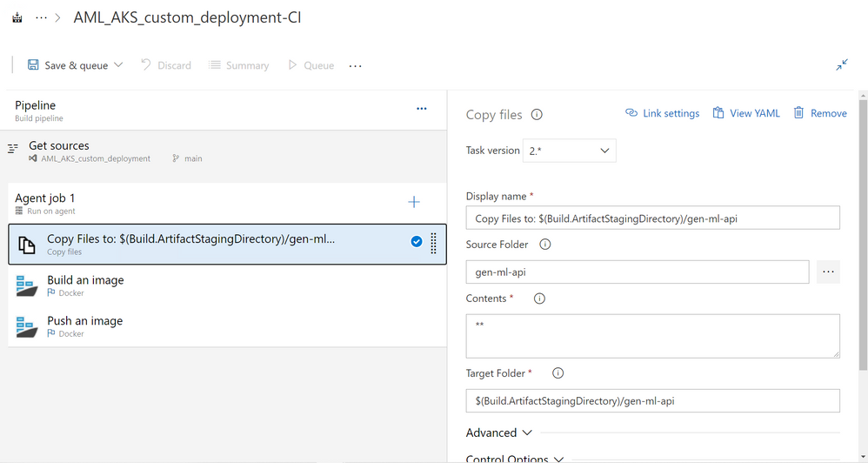Click the right panel vertical scrollbar

(x=863, y=235)
